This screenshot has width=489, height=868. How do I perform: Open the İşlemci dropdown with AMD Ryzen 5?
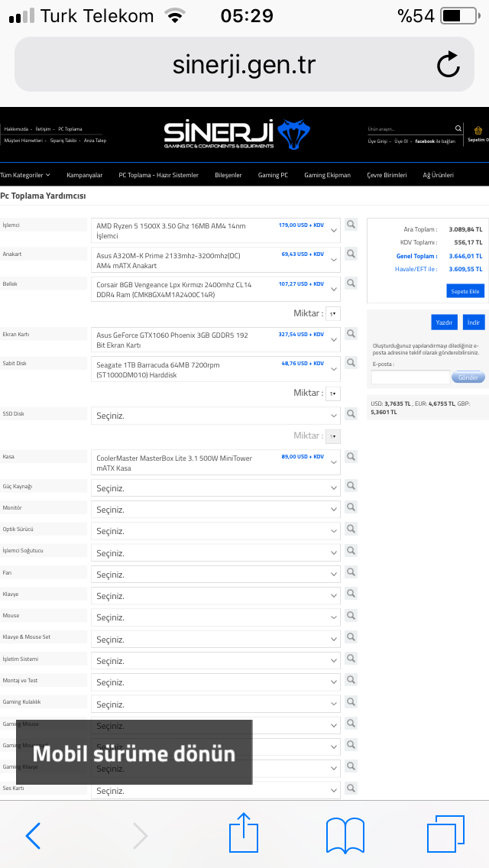tap(215, 230)
